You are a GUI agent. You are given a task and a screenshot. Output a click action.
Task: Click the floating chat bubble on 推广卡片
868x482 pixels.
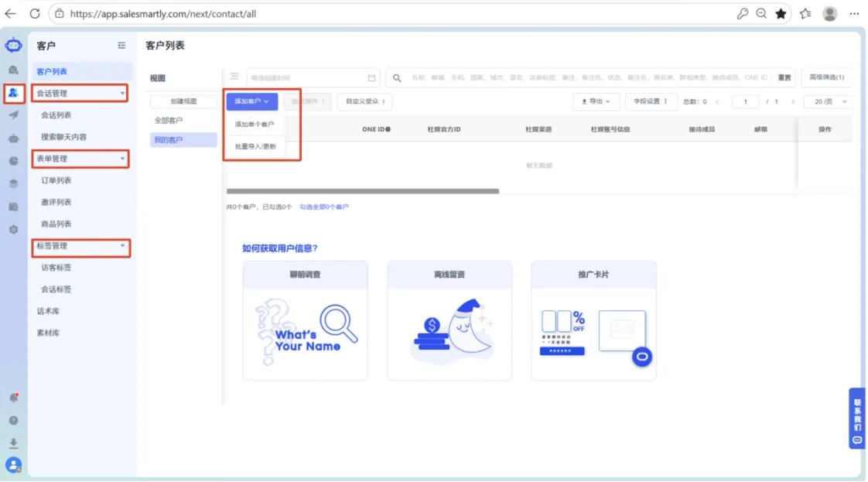(641, 357)
